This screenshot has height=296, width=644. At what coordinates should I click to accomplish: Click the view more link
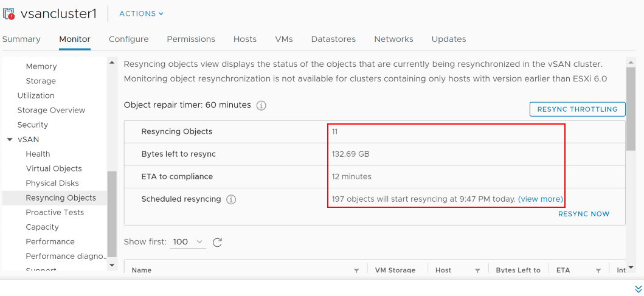540,199
